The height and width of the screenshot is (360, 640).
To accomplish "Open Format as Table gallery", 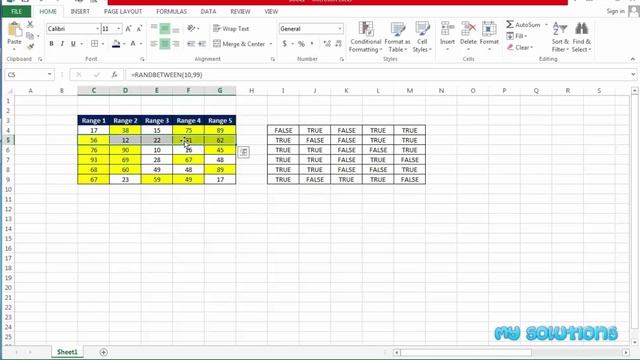I will click(398, 37).
